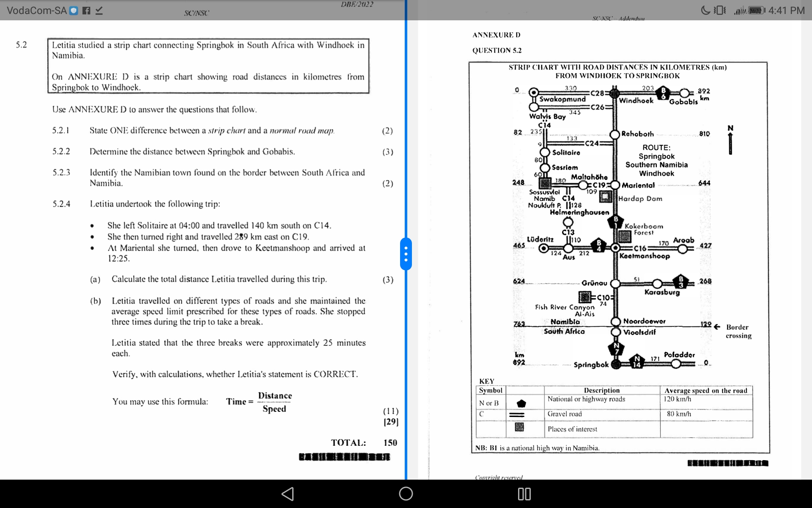This screenshot has height=508, width=812.
Task: Tap the Time = Distance / Speed formula
Action: click(x=259, y=402)
